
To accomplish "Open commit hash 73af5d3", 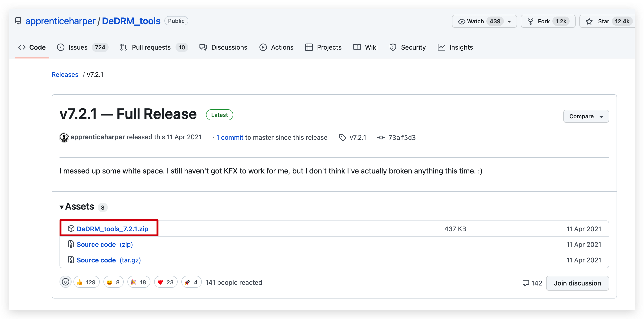I will click(402, 137).
